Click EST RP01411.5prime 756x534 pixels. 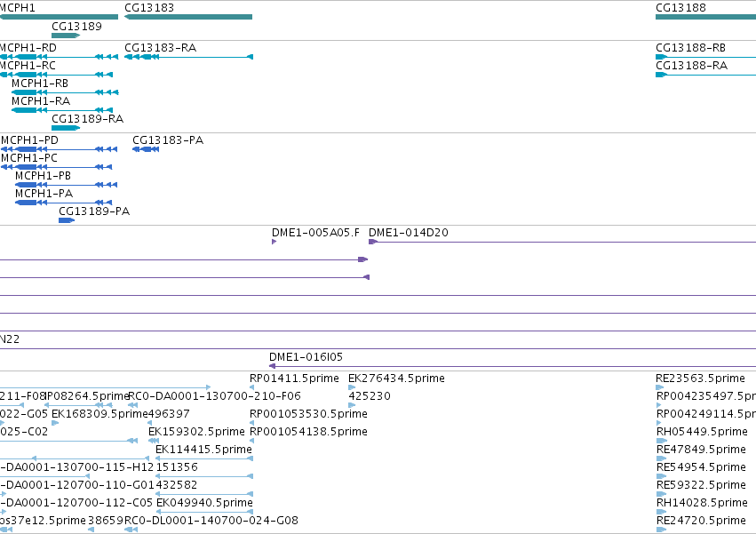[x=294, y=379]
